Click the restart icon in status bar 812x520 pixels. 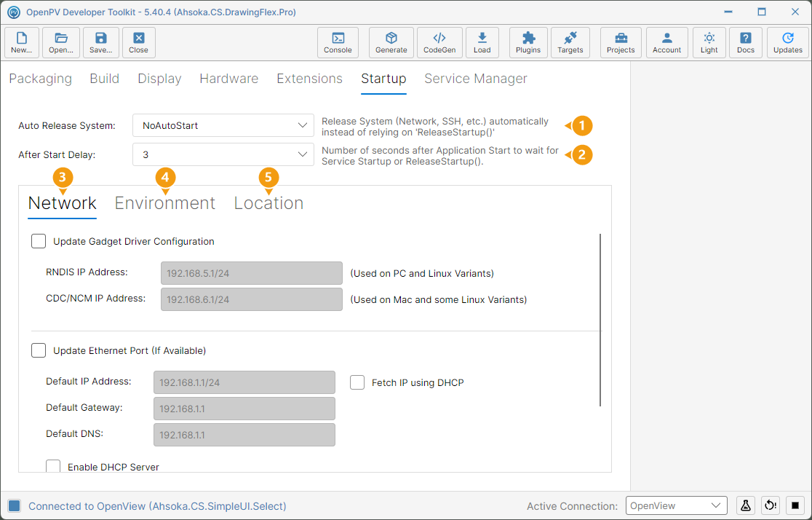coord(771,505)
